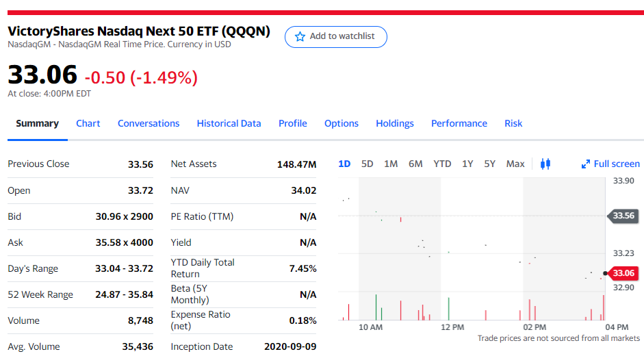Screen dimensions: 644x356
Task: Click the 02 PM time axis label
Action: click(534, 327)
